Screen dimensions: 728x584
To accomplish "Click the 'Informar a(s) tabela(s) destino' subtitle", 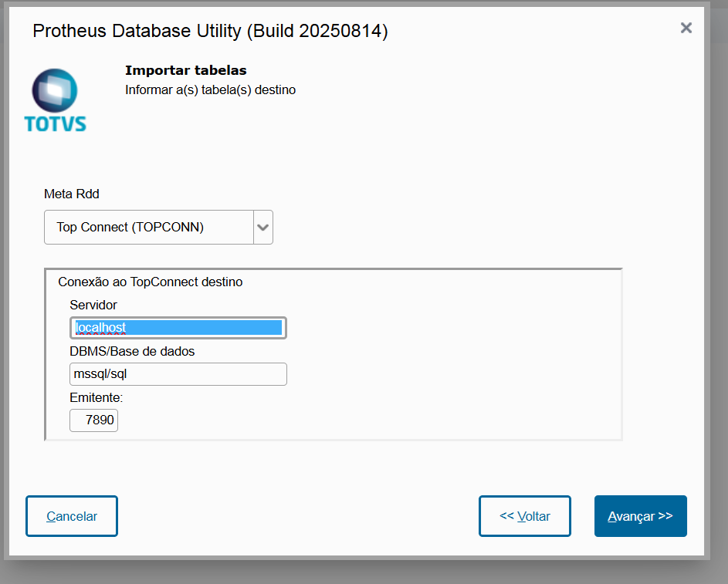I will pos(210,89).
